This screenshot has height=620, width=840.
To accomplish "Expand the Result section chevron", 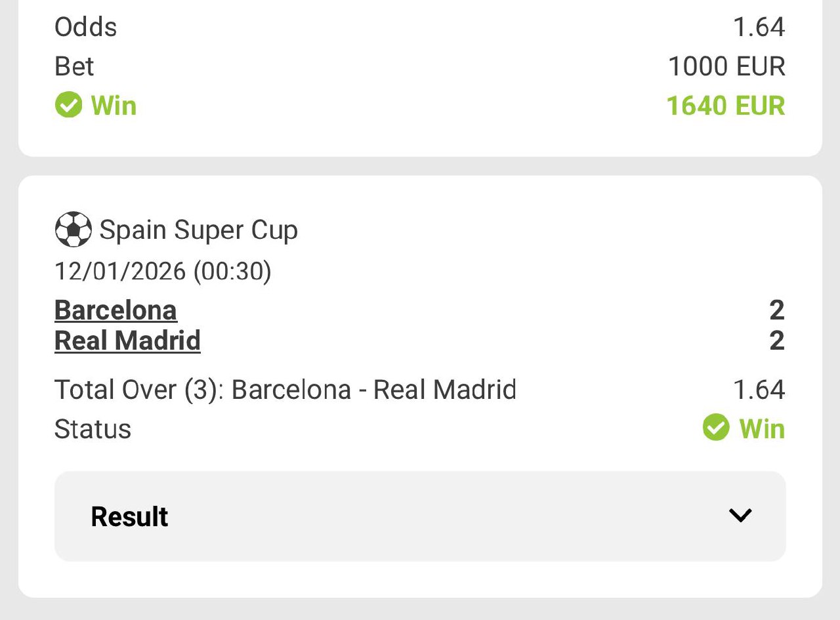I will (740, 516).
